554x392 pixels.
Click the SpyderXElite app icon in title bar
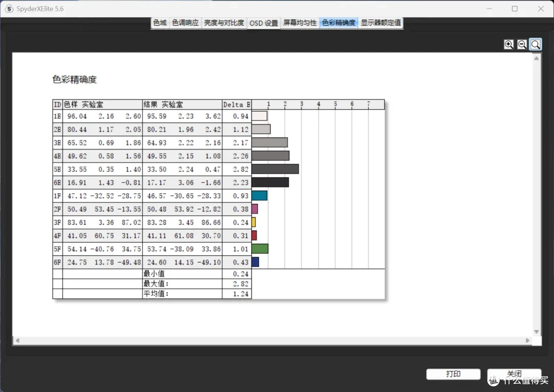pyautogui.click(x=10, y=9)
